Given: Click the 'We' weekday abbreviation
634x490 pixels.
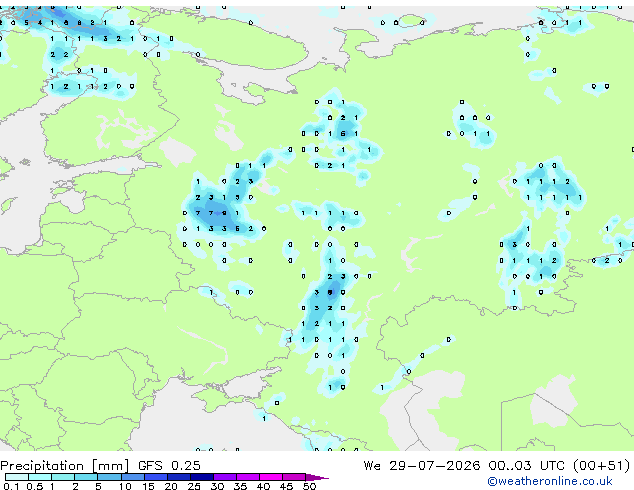Looking at the screenshot, I should [372, 466].
